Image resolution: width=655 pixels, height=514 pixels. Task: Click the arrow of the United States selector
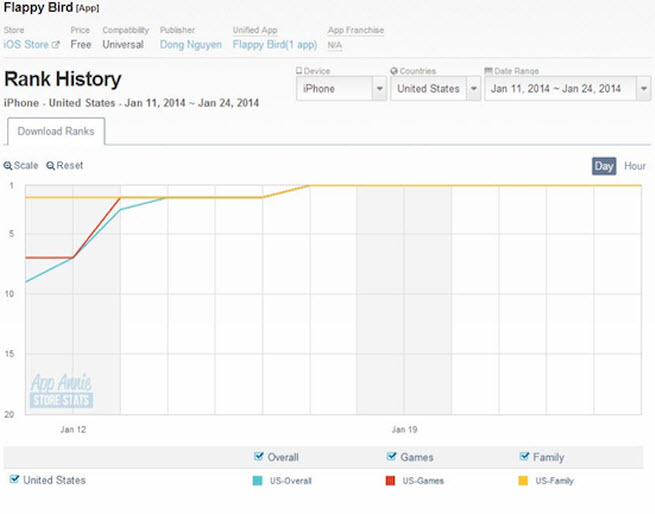[x=473, y=88]
